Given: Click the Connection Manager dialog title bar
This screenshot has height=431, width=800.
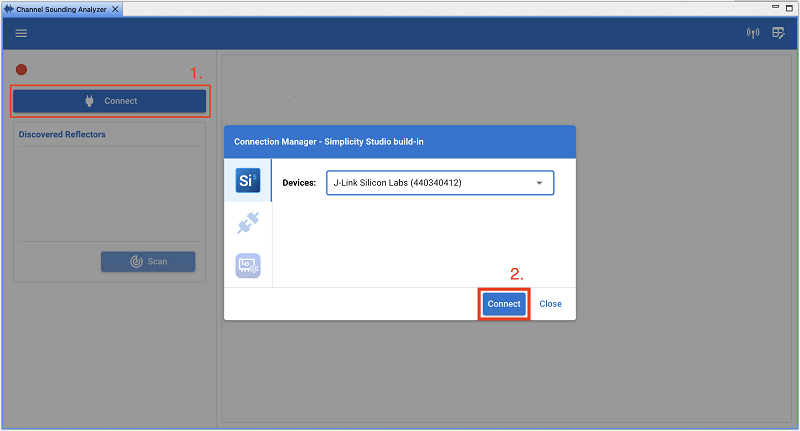Looking at the screenshot, I should coord(399,141).
